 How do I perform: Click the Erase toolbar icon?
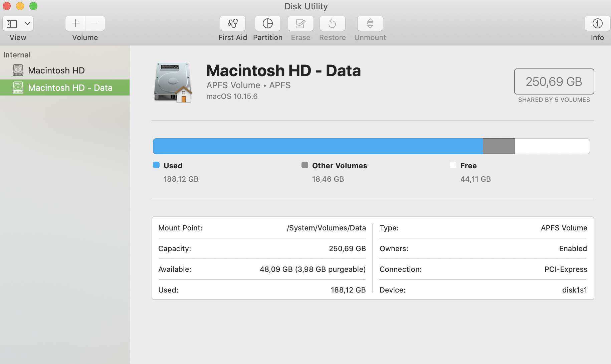click(300, 23)
